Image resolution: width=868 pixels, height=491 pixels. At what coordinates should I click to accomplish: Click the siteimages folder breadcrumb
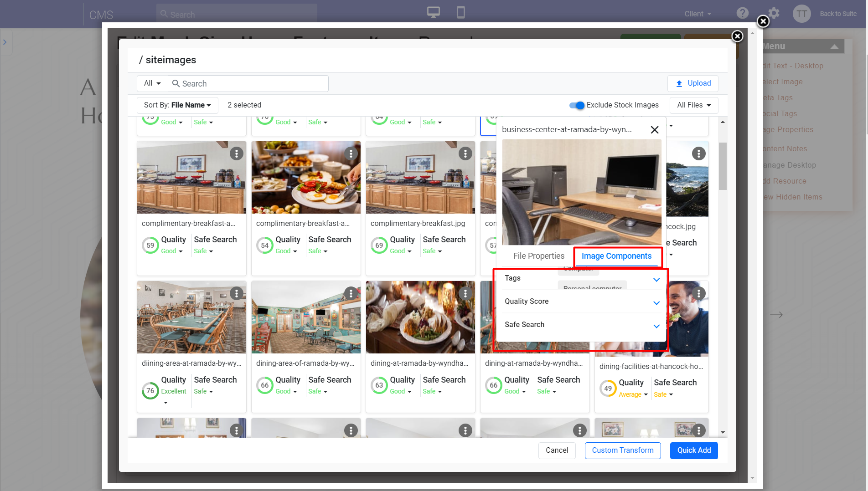[170, 60]
